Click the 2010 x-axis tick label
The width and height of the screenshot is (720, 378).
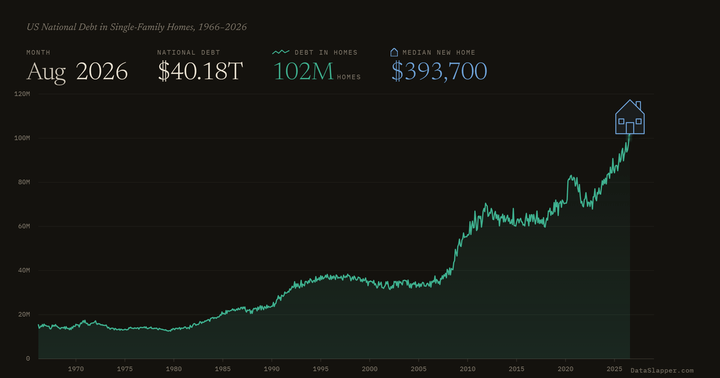tap(467, 369)
